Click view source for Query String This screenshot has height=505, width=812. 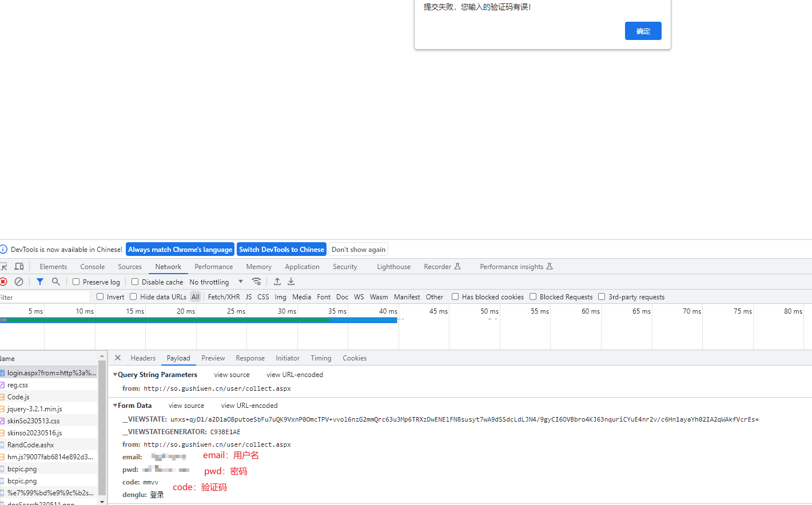tap(232, 375)
